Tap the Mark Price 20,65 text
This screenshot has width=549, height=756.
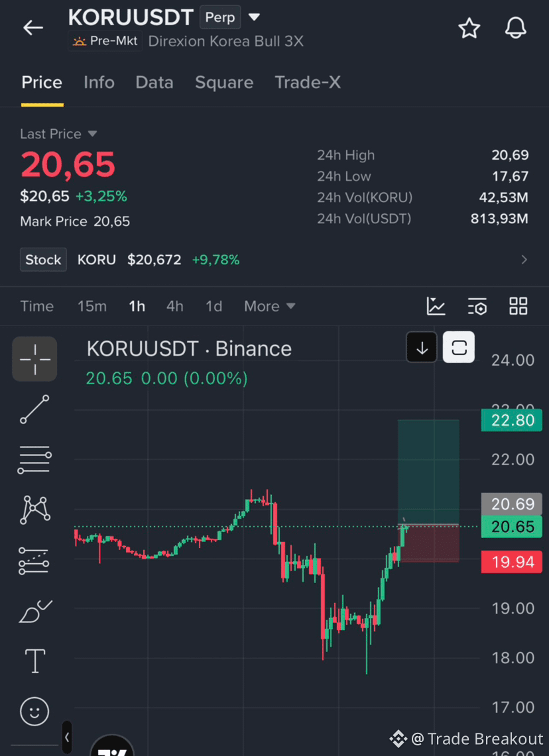pyautogui.click(x=76, y=221)
